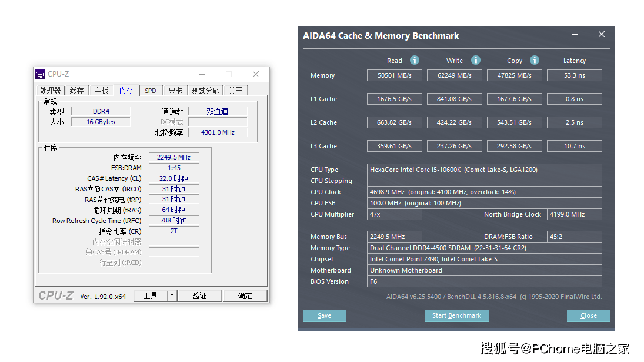Click the Motherboard field Unknown Motherboard

point(484,270)
